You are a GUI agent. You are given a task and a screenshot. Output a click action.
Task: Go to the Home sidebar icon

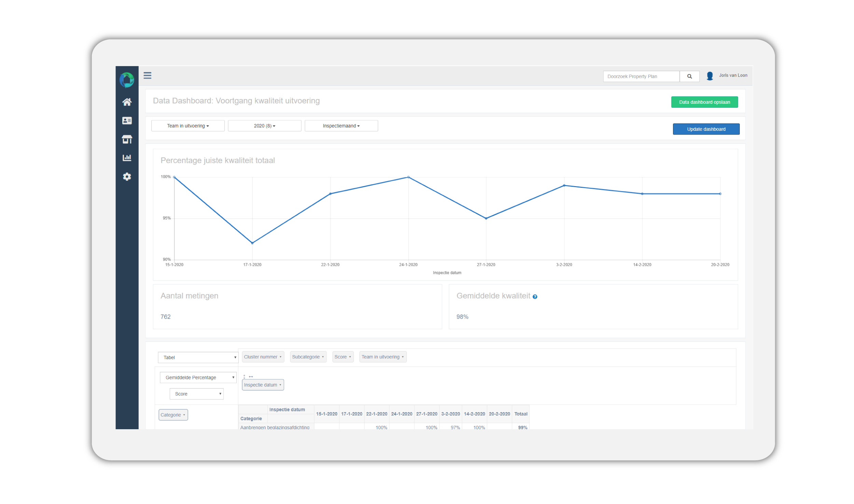[127, 102]
